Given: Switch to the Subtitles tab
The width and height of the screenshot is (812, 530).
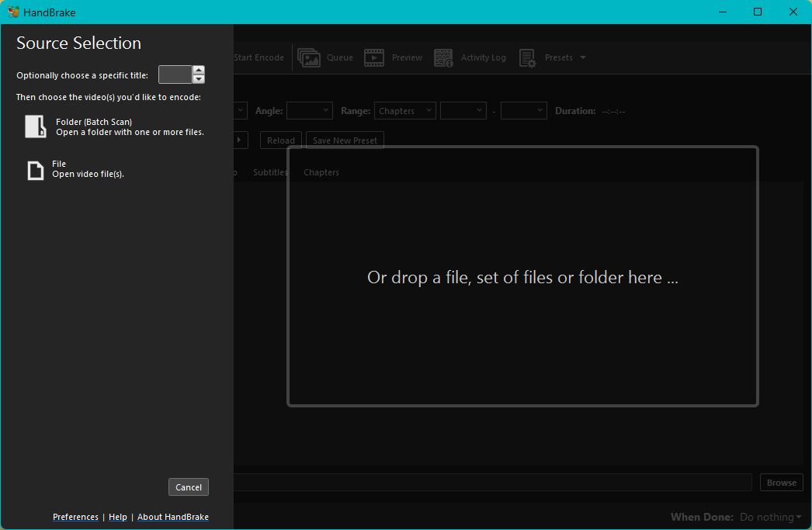Looking at the screenshot, I should tap(270, 172).
